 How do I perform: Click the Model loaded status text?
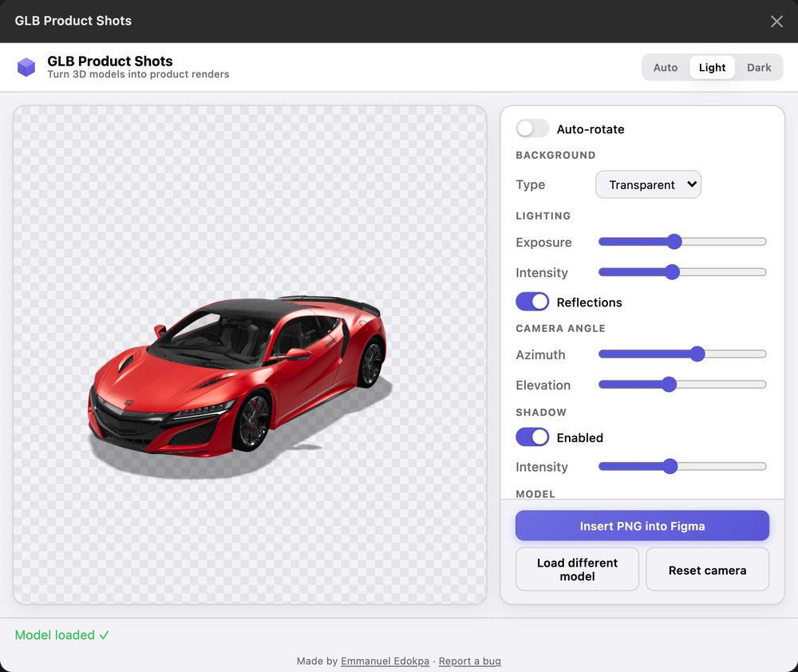61,634
